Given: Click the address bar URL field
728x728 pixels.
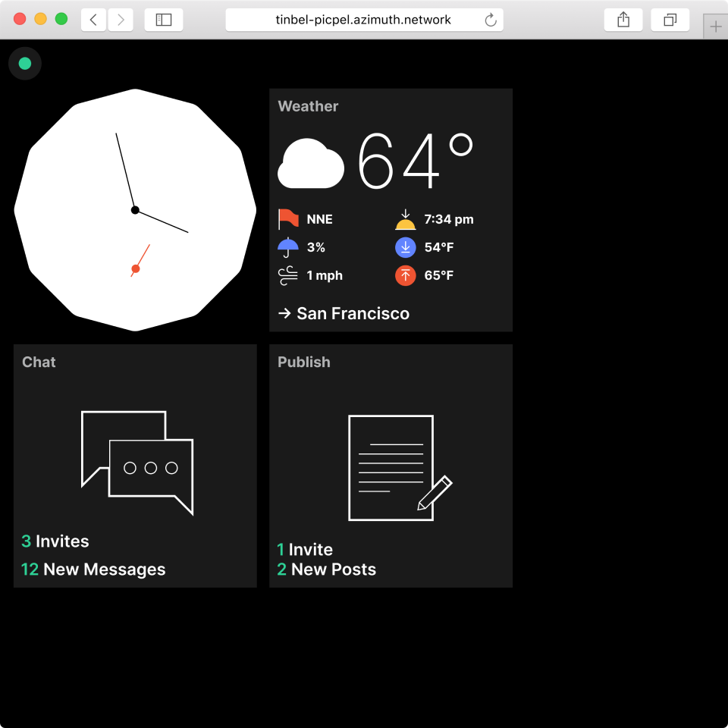Looking at the screenshot, I should 364,20.
